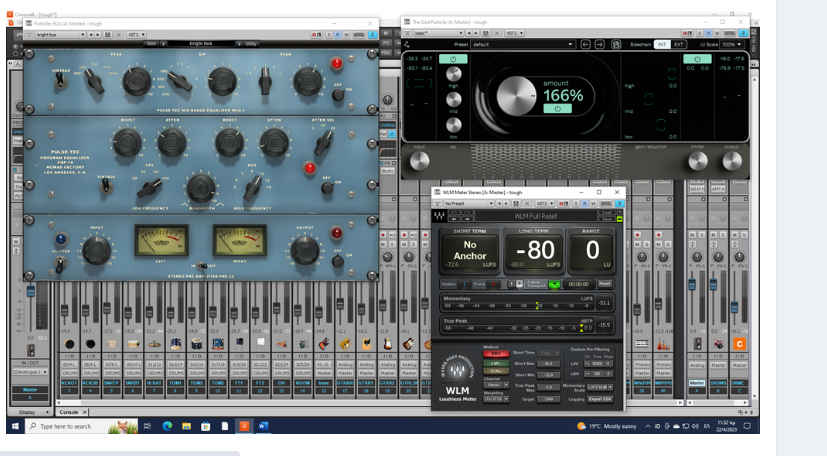Enable Read automation R in God Particle toolbar
The image size is (827, 456).
pos(708,33)
